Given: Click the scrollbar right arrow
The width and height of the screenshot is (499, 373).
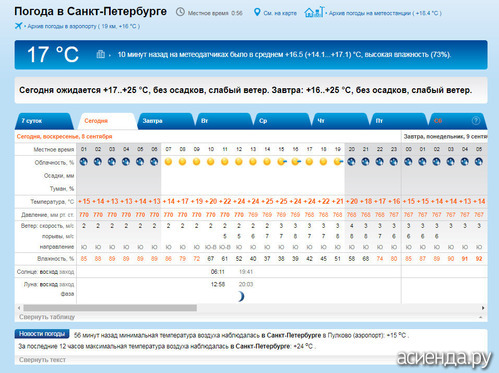Looking at the screenshot, I should 483,308.
